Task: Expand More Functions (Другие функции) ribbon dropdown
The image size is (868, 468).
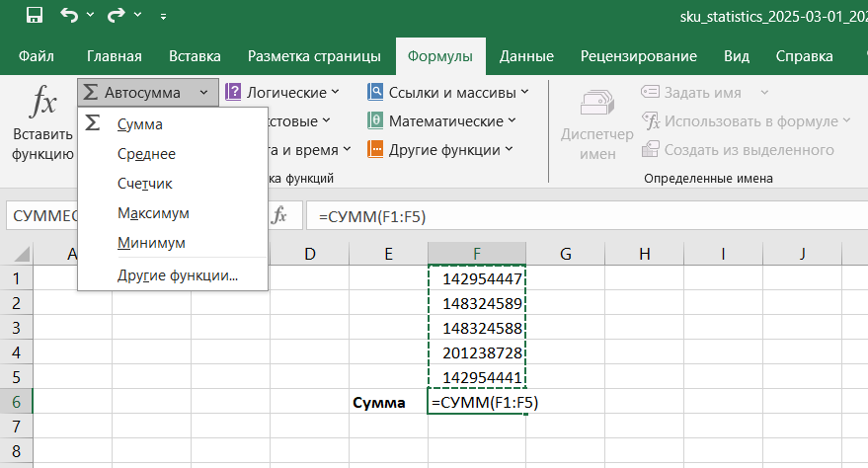Action: pyautogui.click(x=439, y=150)
